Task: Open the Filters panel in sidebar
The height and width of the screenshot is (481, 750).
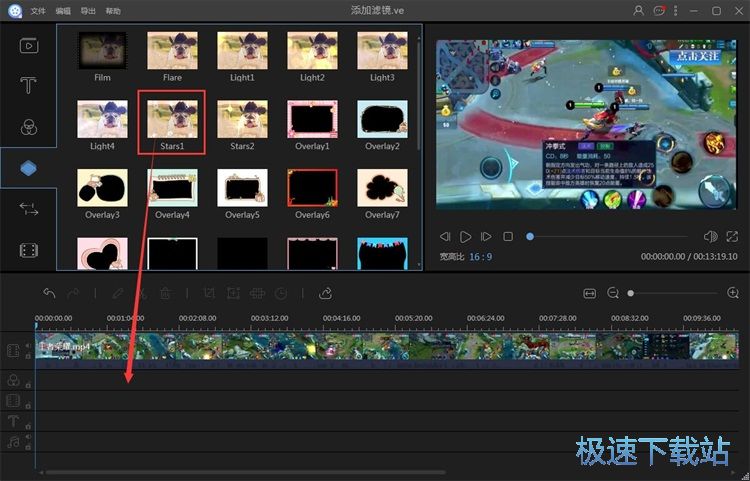Action: (x=29, y=127)
